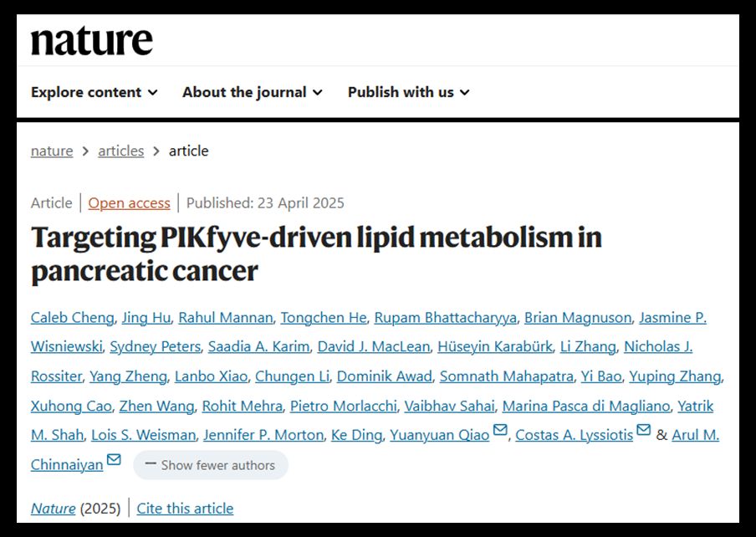Click the nature journal logo
Screen dimensions: 756x537
[92, 41]
